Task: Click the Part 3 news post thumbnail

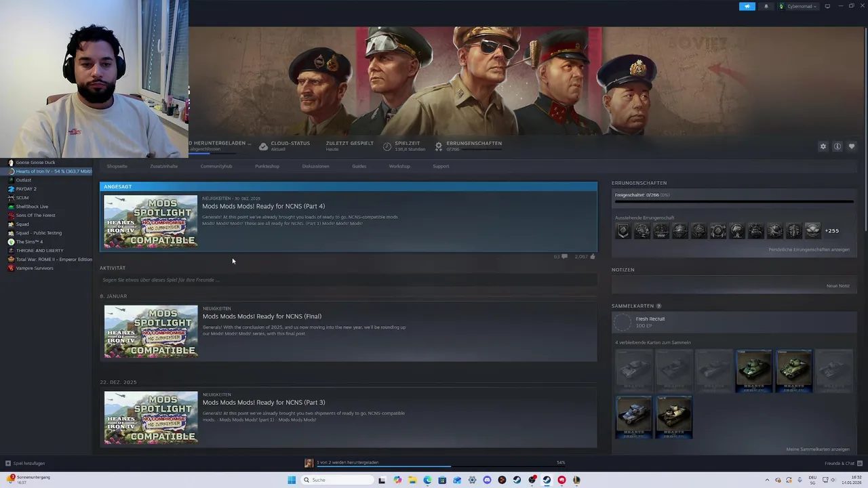Action: 151,418
